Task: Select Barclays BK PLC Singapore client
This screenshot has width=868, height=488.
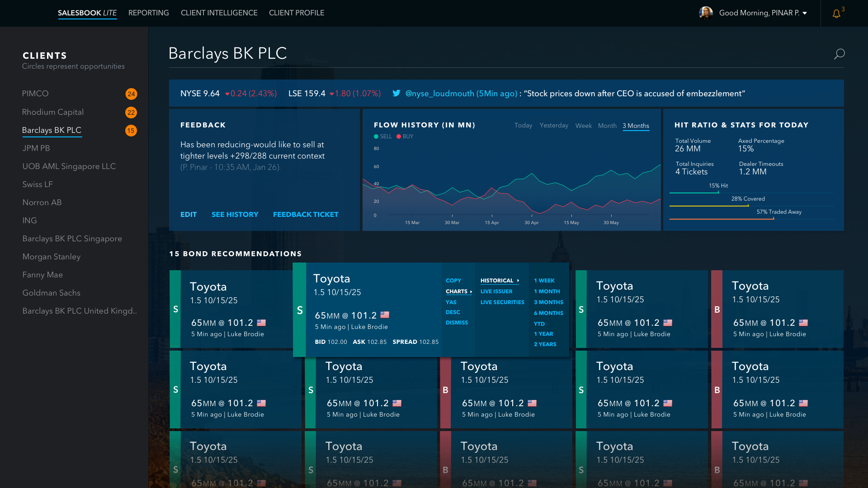Action: pos(72,239)
